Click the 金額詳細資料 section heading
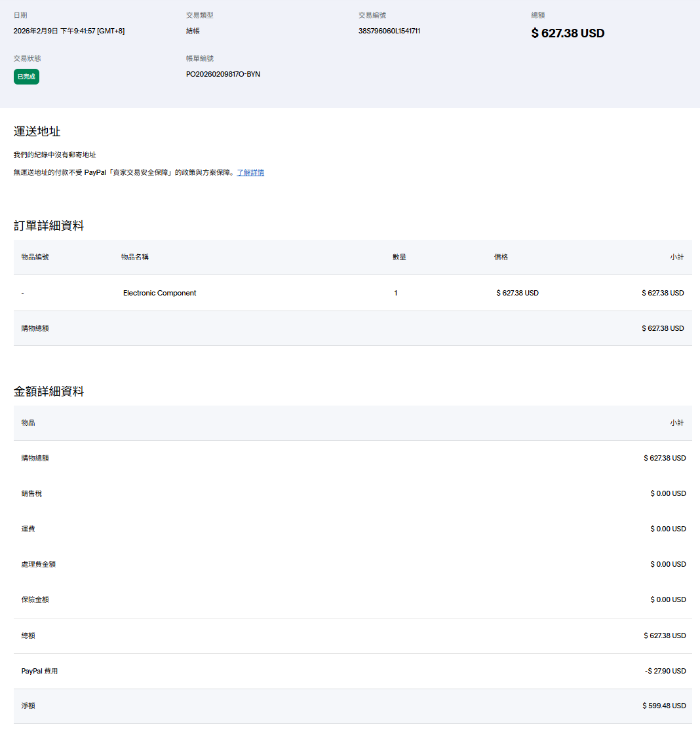The image size is (700, 741). pyautogui.click(x=49, y=392)
